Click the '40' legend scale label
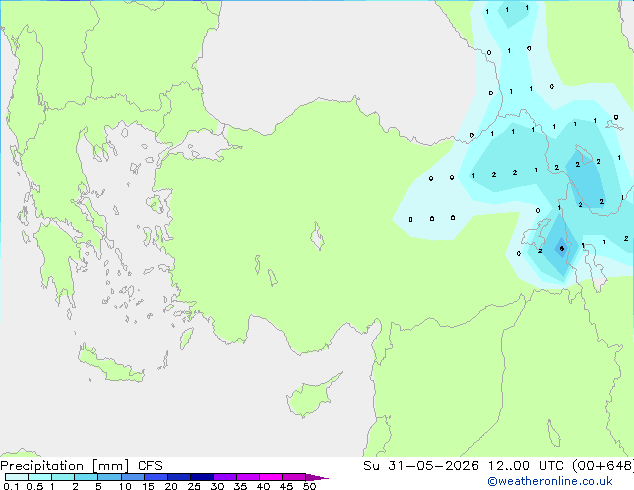This screenshot has width=634, height=490. (263, 486)
